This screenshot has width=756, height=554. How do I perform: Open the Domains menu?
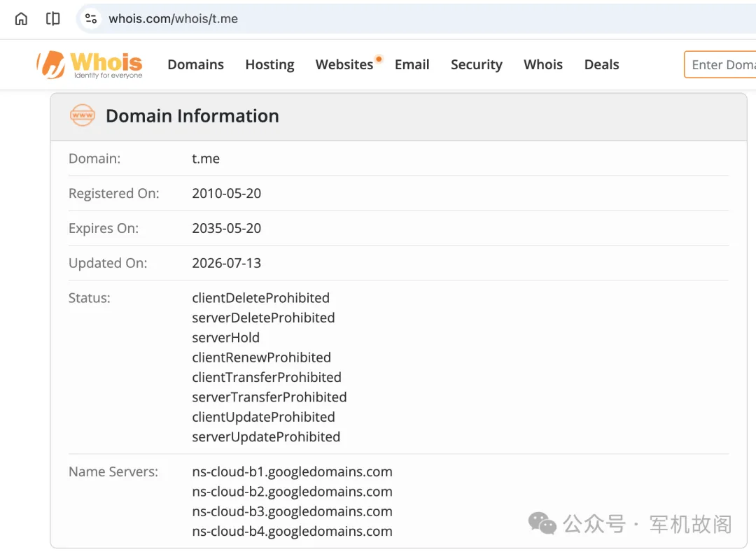(196, 64)
